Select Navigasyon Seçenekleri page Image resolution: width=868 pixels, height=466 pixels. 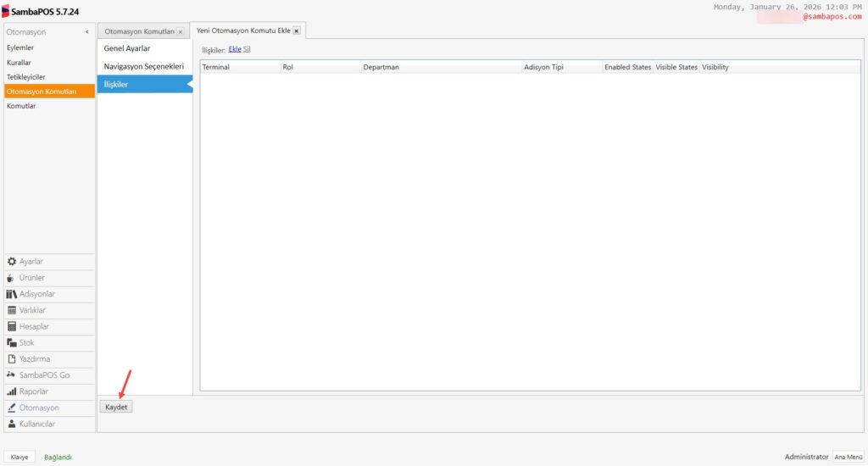(x=144, y=66)
